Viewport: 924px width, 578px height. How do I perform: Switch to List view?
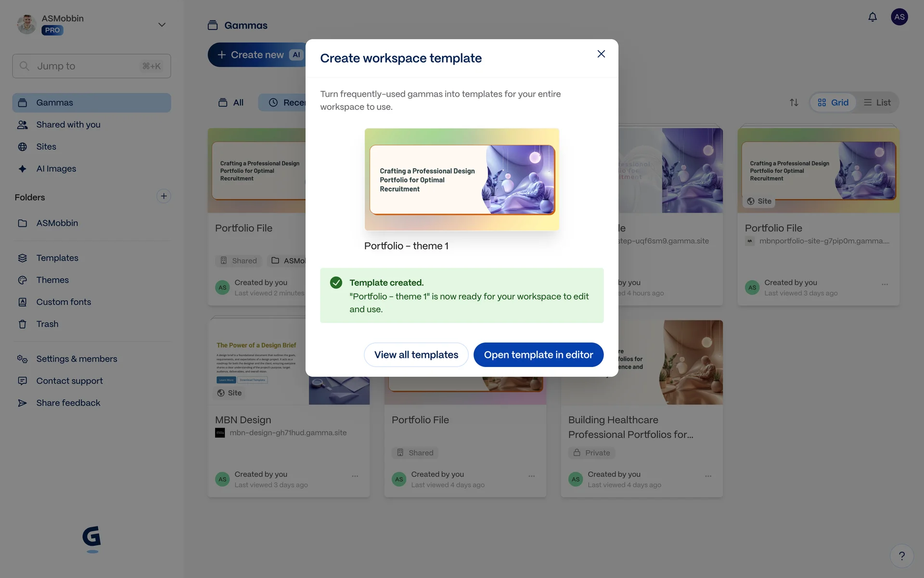(877, 103)
